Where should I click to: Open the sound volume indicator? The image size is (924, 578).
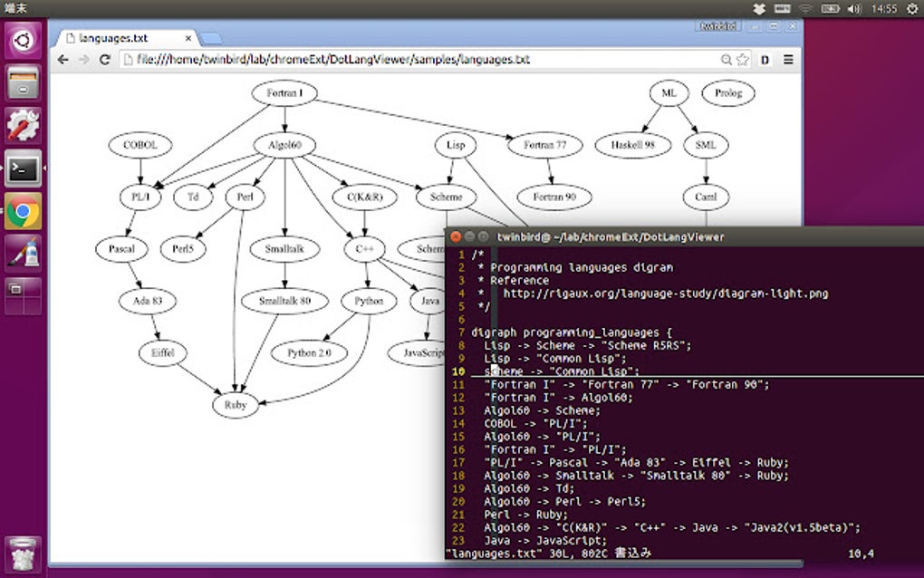click(854, 9)
